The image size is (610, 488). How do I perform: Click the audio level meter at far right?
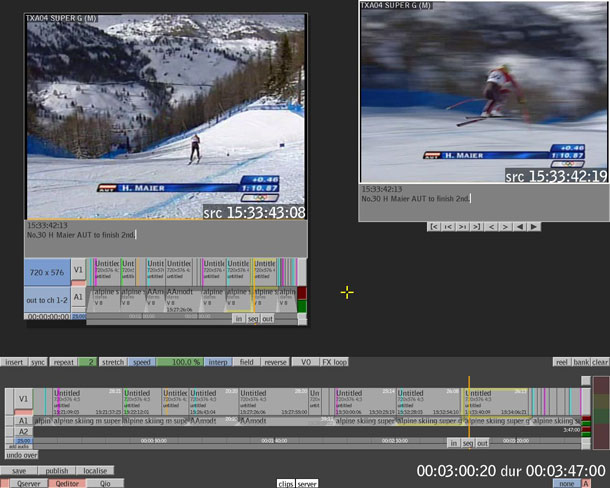(x=601, y=413)
